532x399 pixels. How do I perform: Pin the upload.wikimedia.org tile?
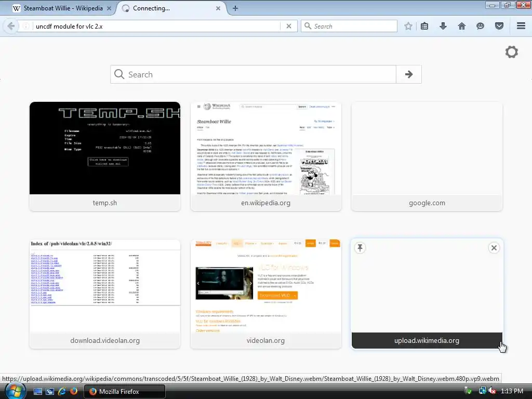[360, 248]
